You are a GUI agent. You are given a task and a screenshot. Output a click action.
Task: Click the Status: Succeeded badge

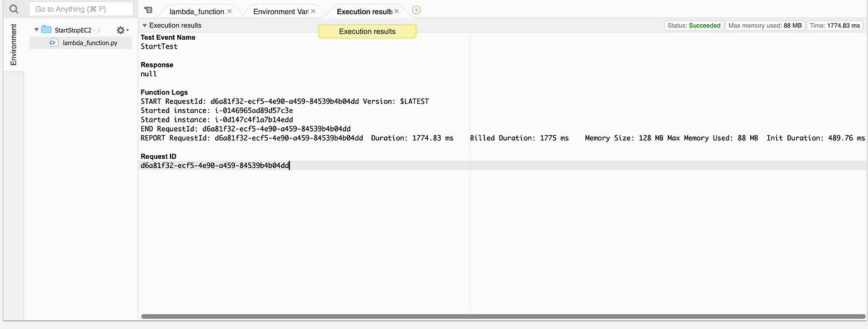[694, 25]
